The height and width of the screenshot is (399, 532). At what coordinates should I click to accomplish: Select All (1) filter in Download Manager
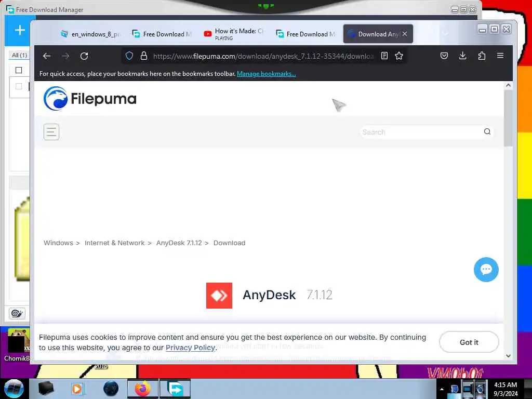pyautogui.click(x=19, y=55)
